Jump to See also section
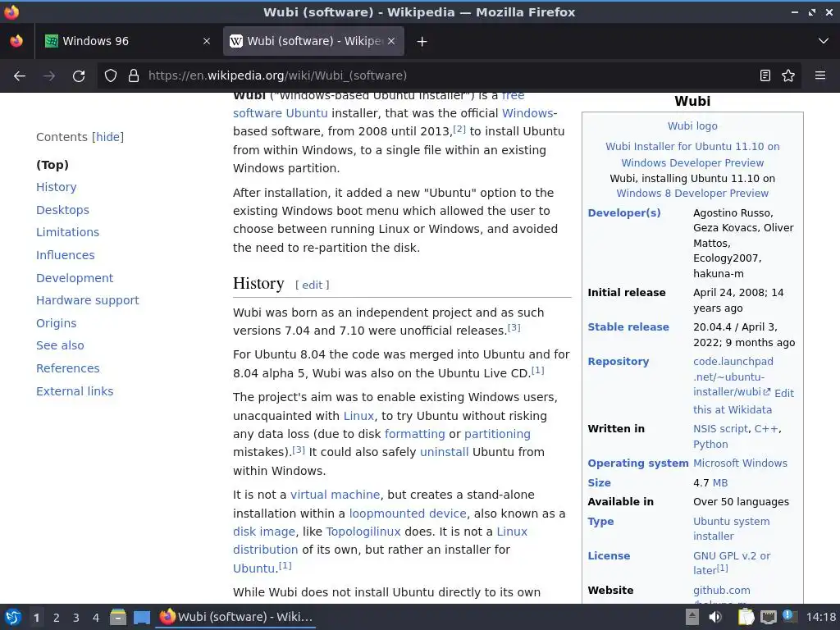The width and height of the screenshot is (840, 630). (60, 345)
